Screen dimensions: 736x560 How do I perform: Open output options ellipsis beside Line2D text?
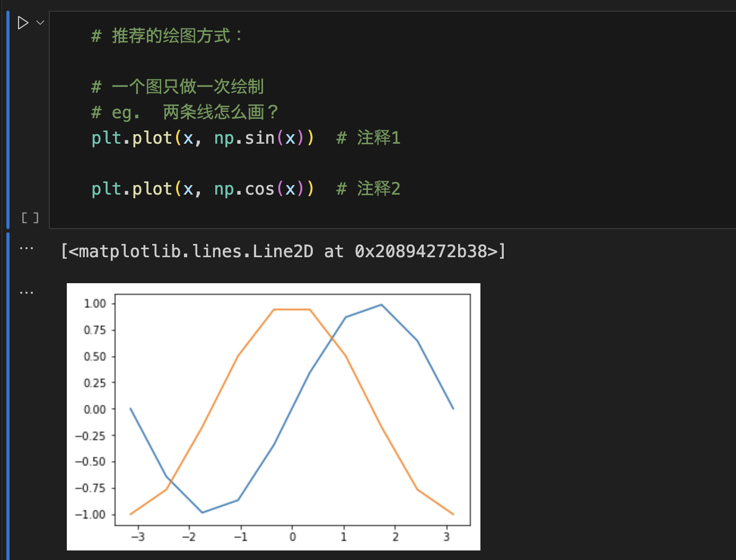27,248
